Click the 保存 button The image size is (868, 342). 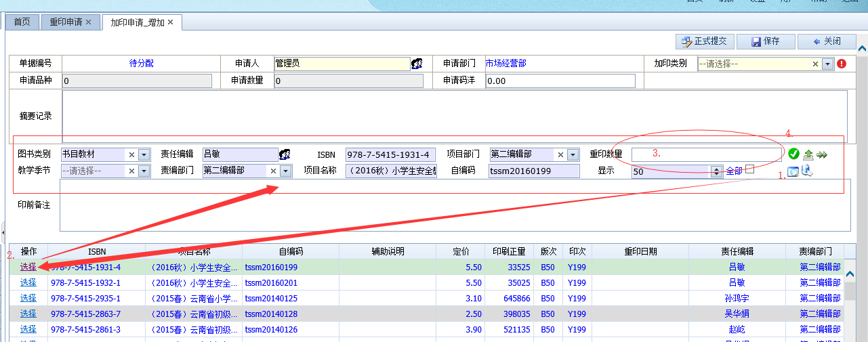tap(765, 41)
